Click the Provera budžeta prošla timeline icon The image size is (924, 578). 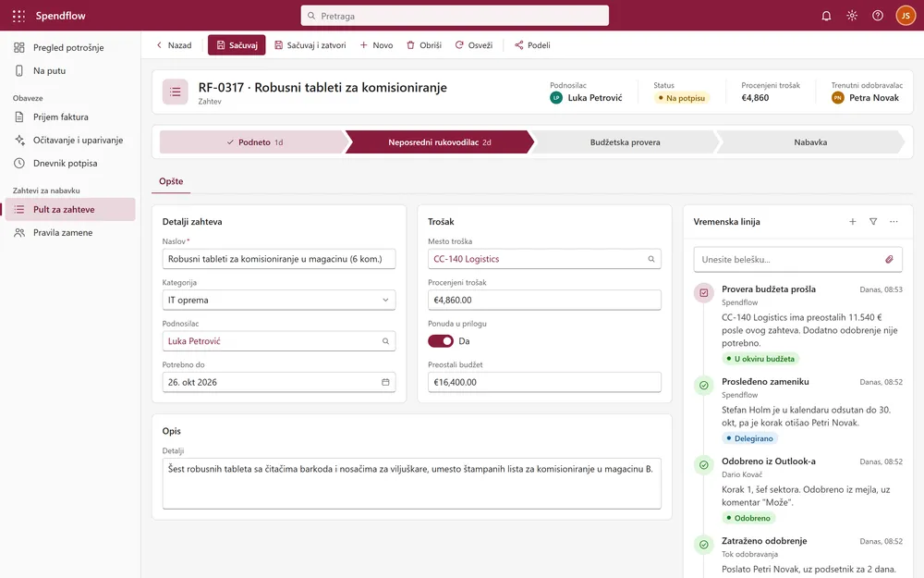coord(703,292)
